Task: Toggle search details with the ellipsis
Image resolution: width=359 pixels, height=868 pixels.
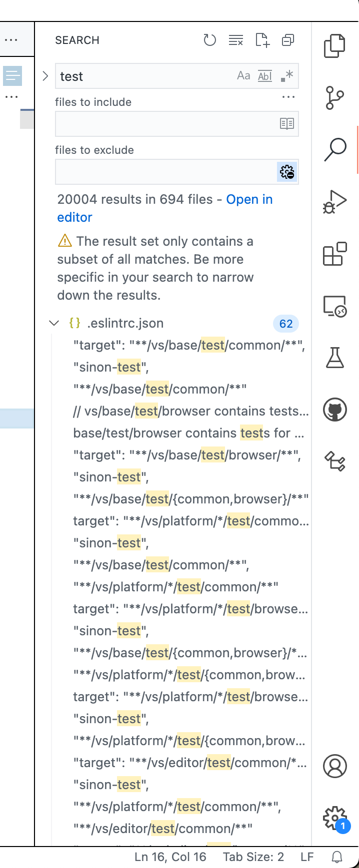Action: tap(288, 96)
